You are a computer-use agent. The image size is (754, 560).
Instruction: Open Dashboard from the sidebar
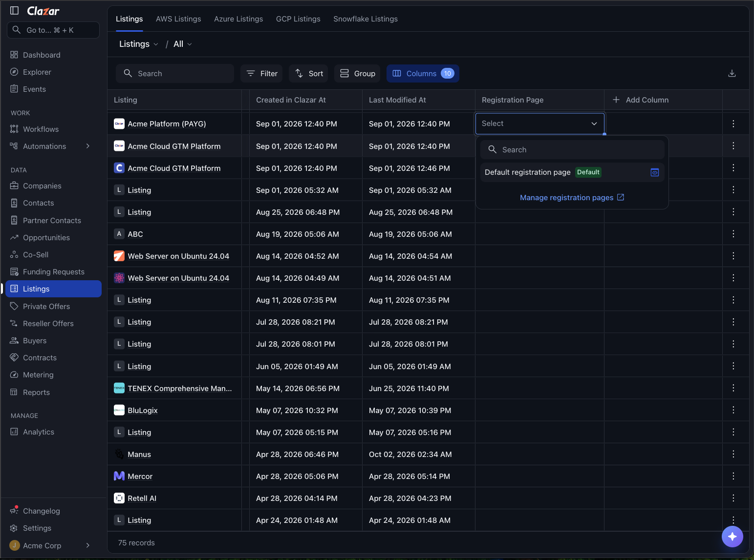54,55
